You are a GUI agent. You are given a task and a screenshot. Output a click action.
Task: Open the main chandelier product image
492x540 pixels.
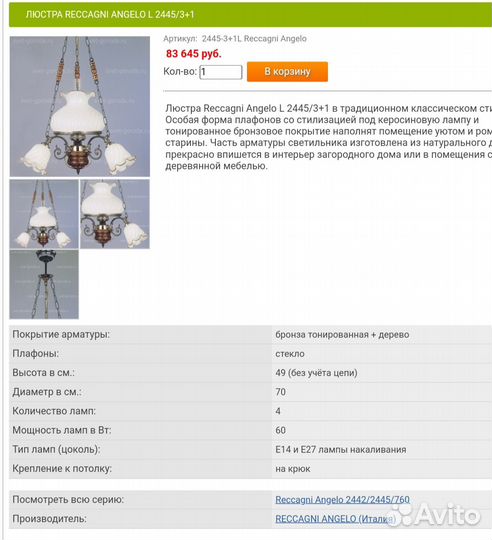[x=80, y=106]
